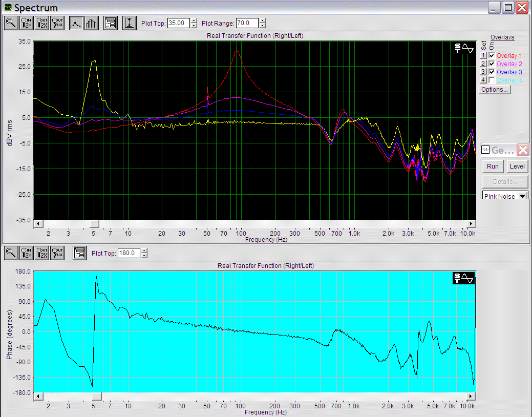Toggle Overlay 1 visibility checkbox

click(492, 55)
